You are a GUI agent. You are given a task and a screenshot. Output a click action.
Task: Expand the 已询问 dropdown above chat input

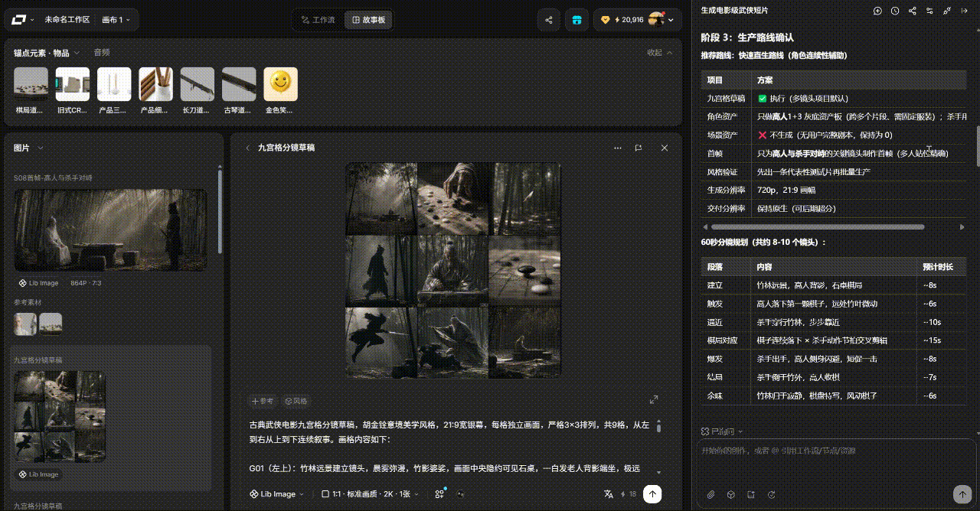pyautogui.click(x=722, y=432)
